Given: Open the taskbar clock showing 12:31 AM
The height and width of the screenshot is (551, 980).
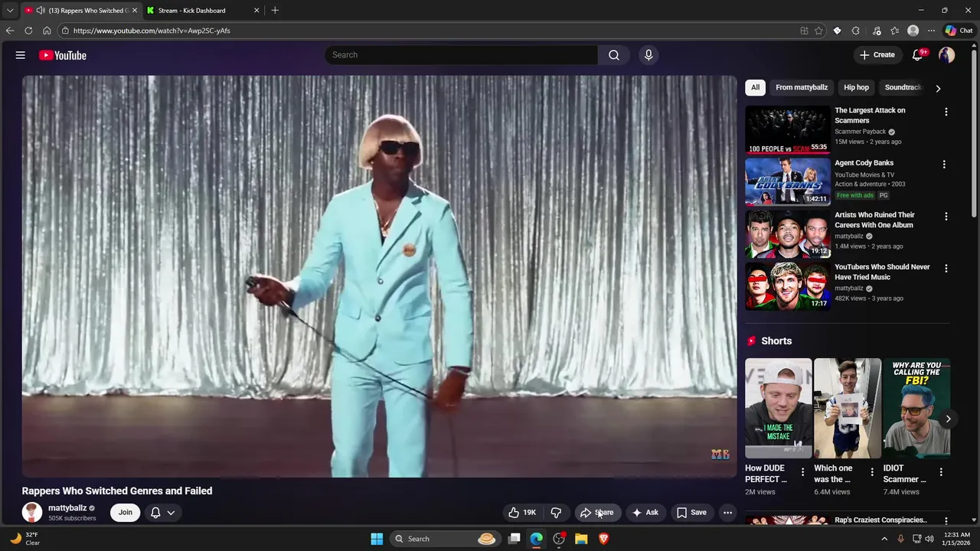Looking at the screenshot, I should [x=956, y=539].
